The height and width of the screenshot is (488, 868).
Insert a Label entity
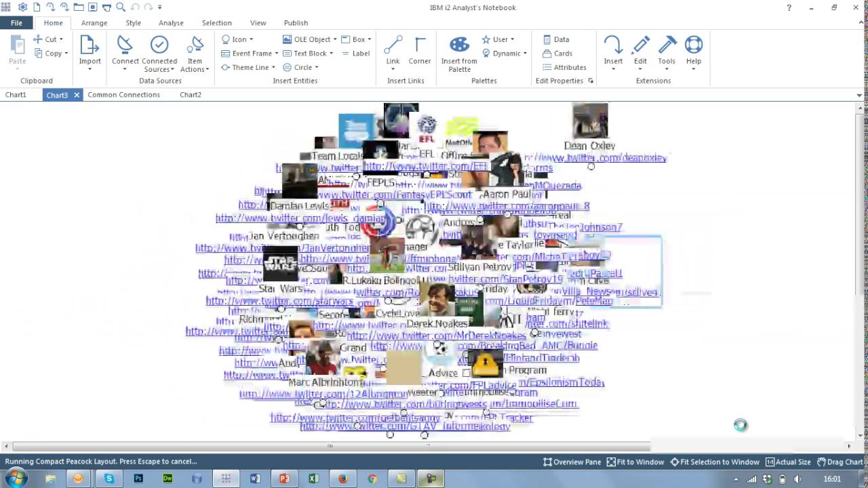click(356, 54)
